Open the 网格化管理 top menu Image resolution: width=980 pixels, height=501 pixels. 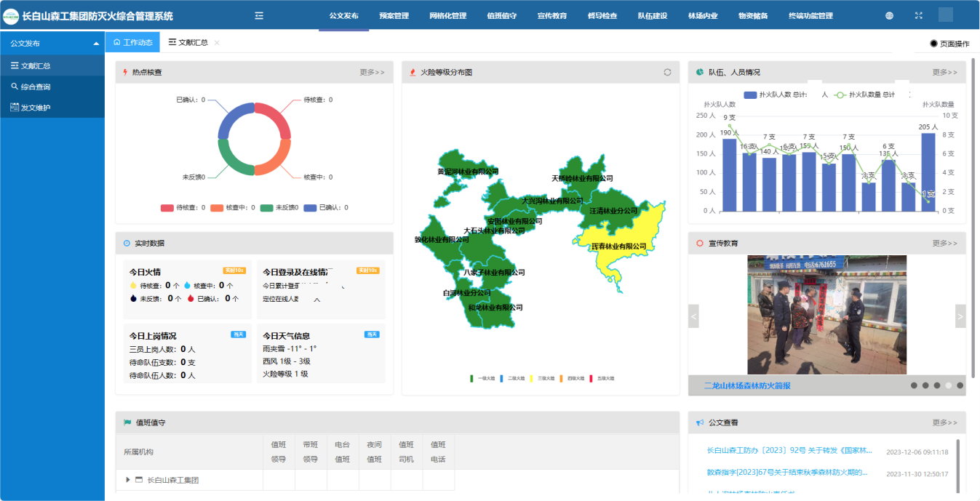point(447,15)
